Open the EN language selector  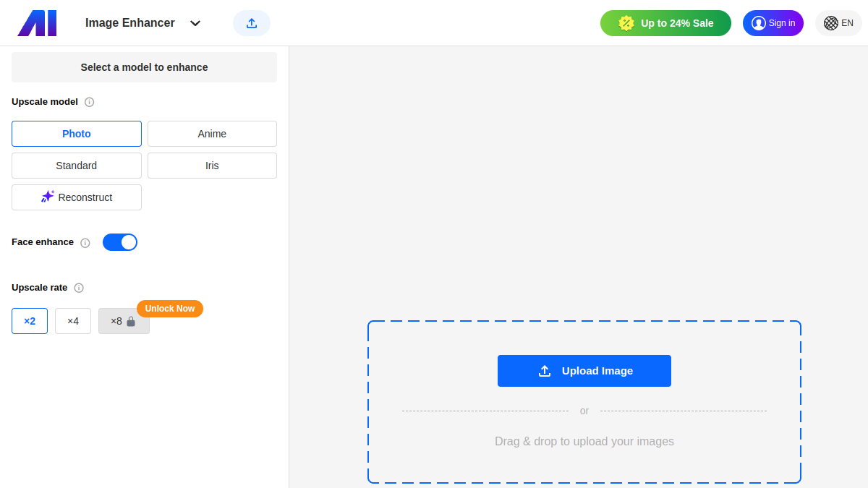tap(839, 23)
